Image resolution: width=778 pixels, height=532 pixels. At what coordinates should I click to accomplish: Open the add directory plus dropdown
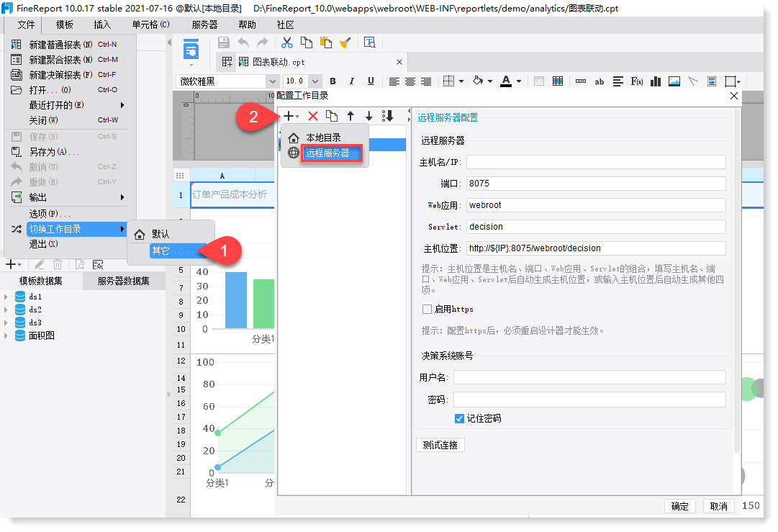coord(291,116)
